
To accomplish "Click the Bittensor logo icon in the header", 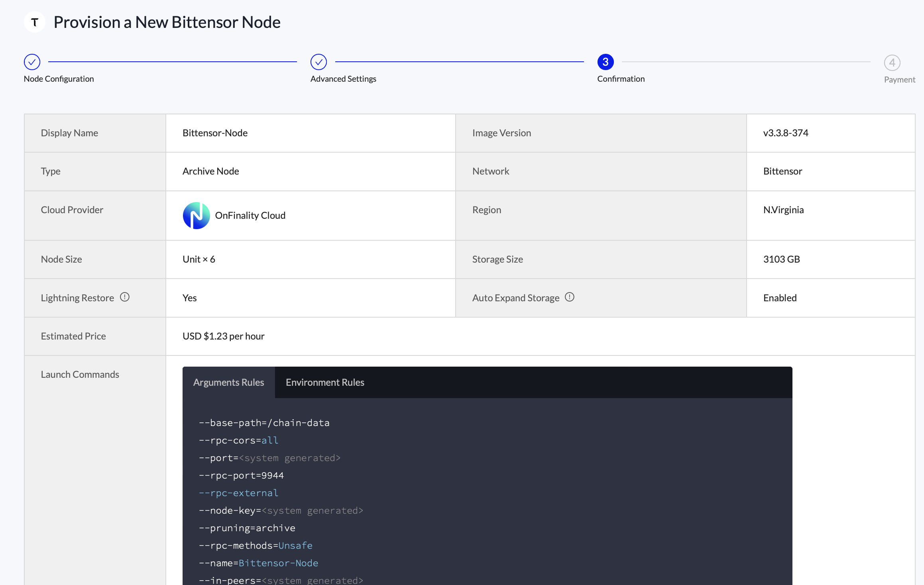I will [34, 22].
